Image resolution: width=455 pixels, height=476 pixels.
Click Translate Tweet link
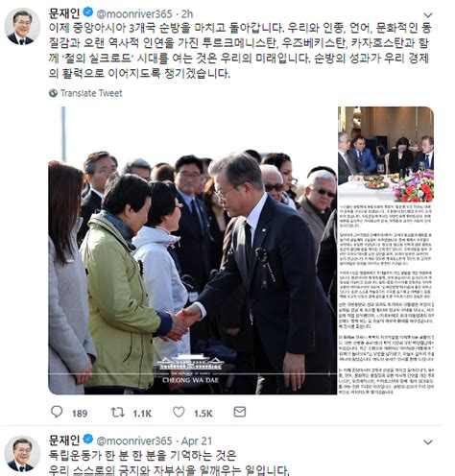(x=91, y=93)
